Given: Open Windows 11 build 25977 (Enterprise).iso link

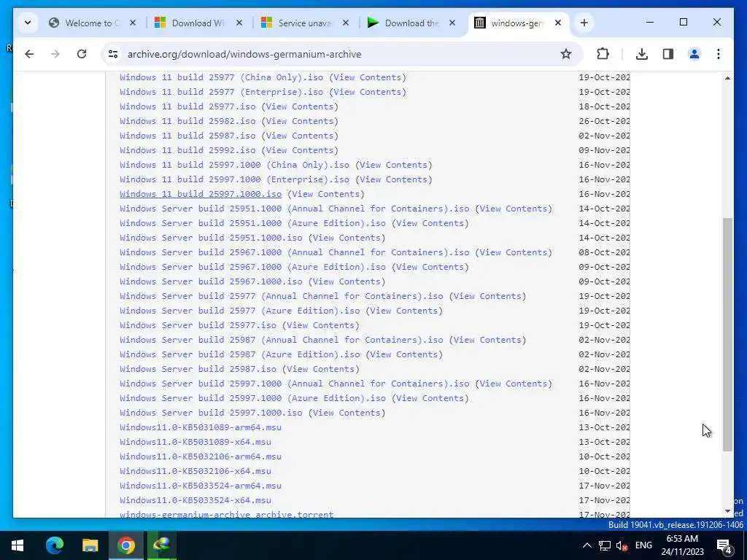Looking at the screenshot, I should coord(221,92).
